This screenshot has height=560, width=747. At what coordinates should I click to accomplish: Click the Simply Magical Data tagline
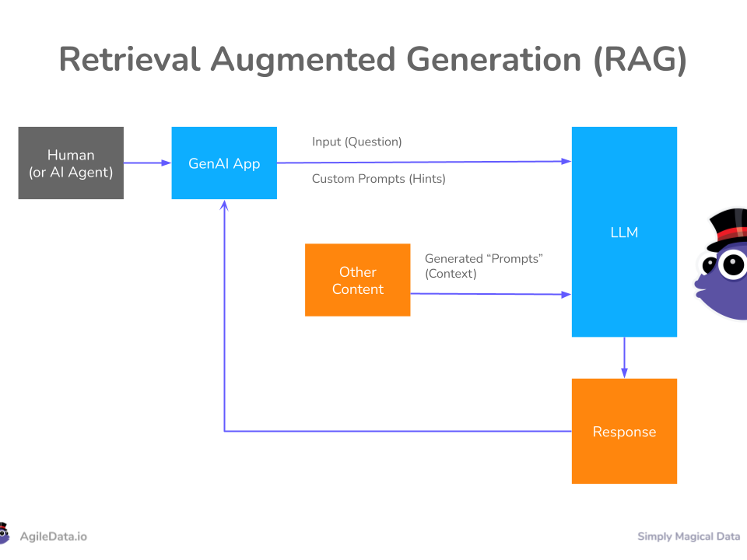(x=689, y=537)
